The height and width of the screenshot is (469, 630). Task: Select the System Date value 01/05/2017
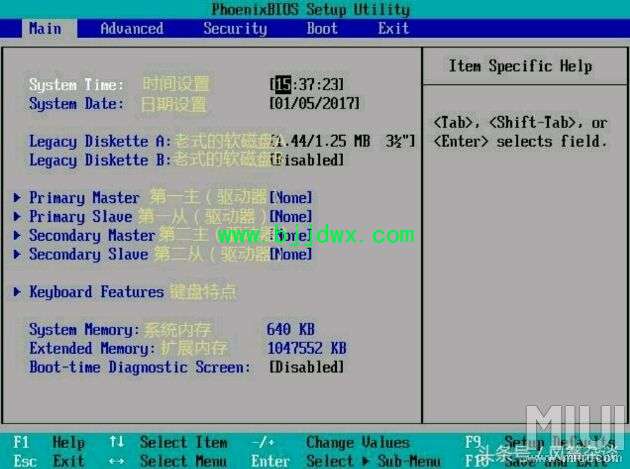(315, 103)
